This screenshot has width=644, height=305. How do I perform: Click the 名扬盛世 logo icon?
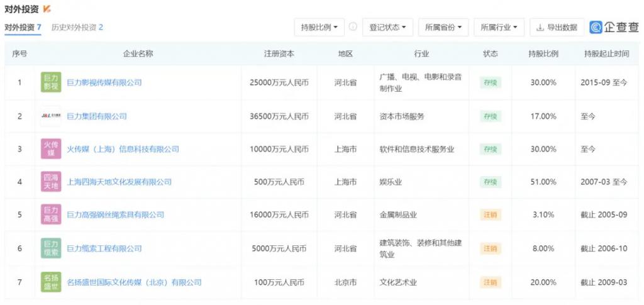51,282
